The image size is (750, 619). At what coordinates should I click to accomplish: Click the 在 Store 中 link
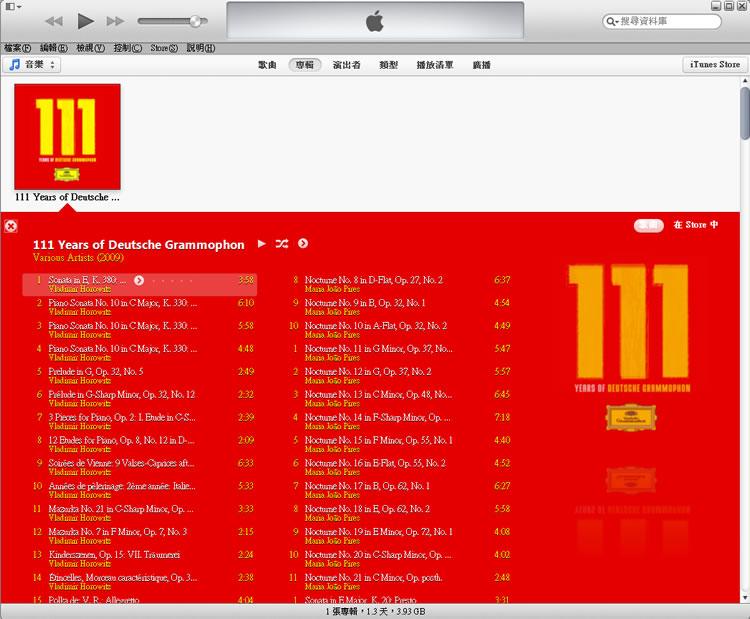pyautogui.click(x=695, y=225)
